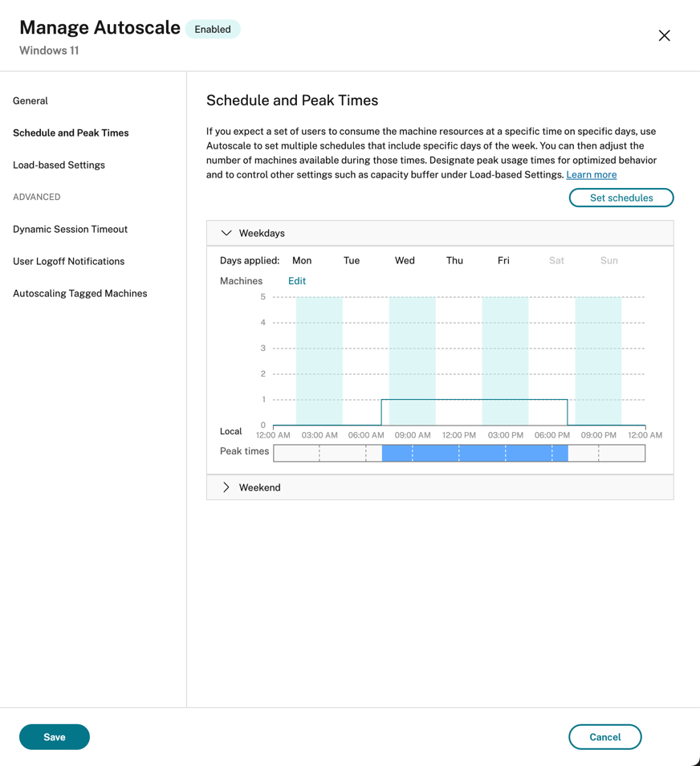Click the Local timezone label
The height and width of the screenshot is (766, 700).
pos(230,431)
